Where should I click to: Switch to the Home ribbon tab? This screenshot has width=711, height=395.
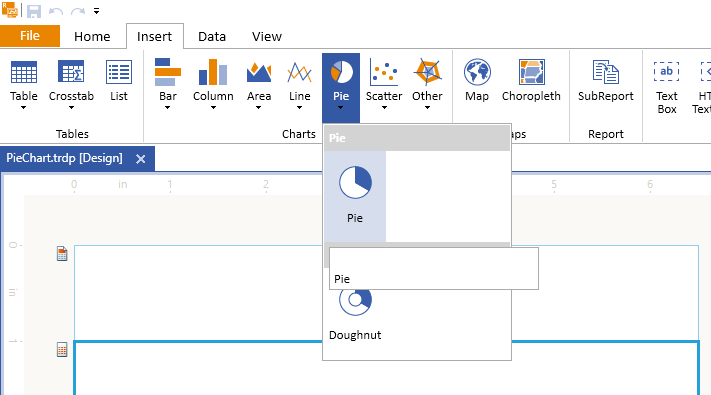point(92,36)
